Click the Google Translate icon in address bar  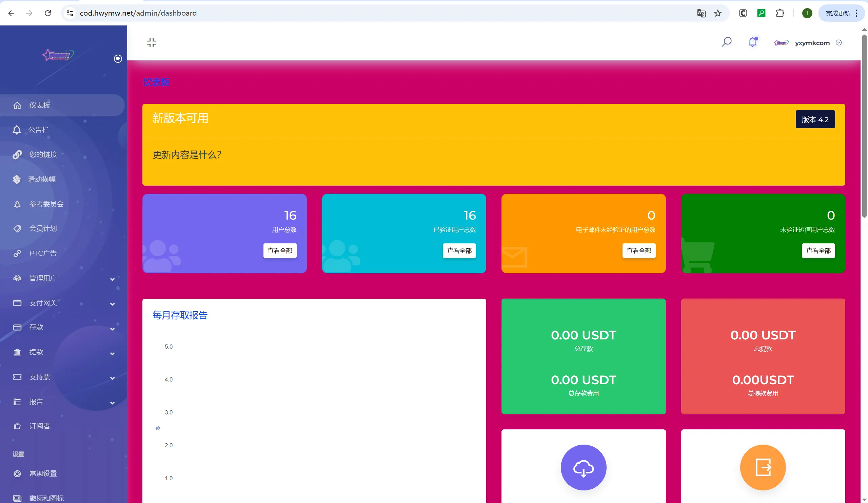click(x=701, y=13)
